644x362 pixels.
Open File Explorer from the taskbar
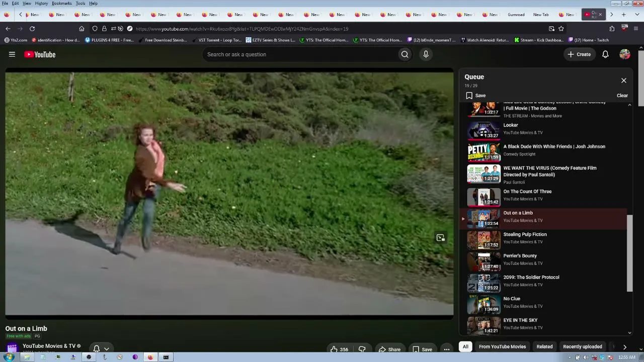click(27, 357)
